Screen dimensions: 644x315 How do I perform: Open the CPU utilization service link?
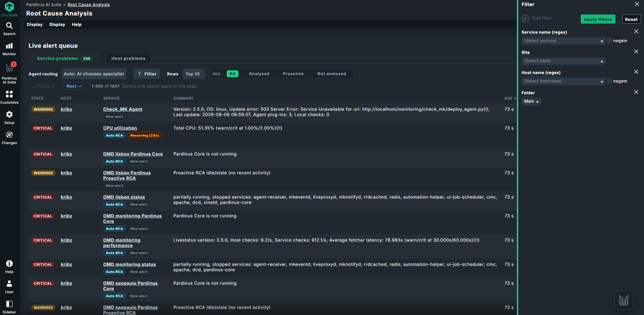(x=120, y=128)
